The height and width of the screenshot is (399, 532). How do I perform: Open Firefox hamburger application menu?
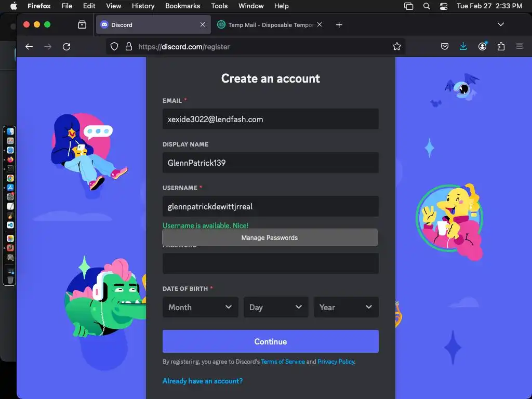[519, 46]
